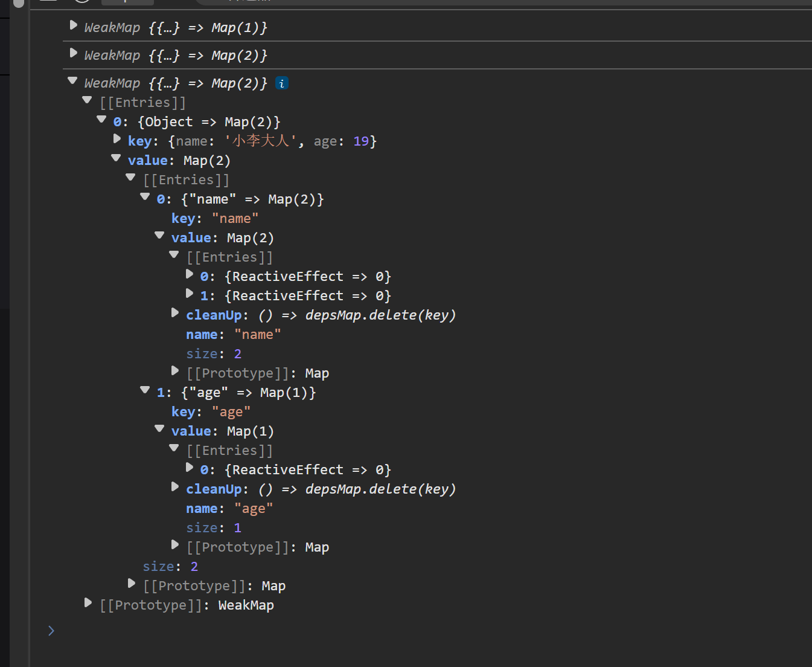Collapse the expanded WeakMap with the info badge
The image size is (812, 667).
click(73, 81)
